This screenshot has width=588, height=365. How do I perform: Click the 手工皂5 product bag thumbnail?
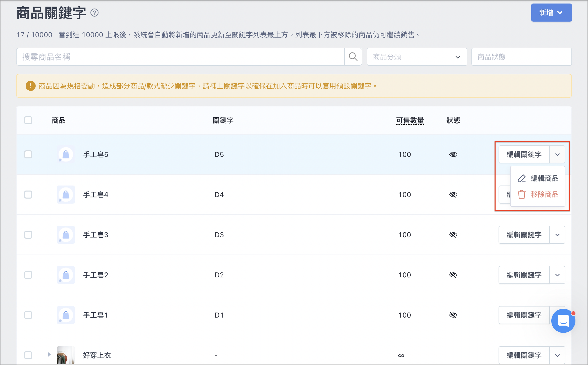(x=66, y=154)
